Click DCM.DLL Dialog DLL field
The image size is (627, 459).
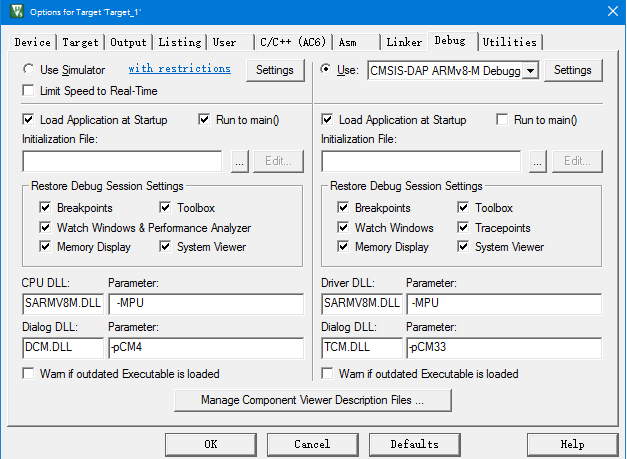[x=63, y=347]
